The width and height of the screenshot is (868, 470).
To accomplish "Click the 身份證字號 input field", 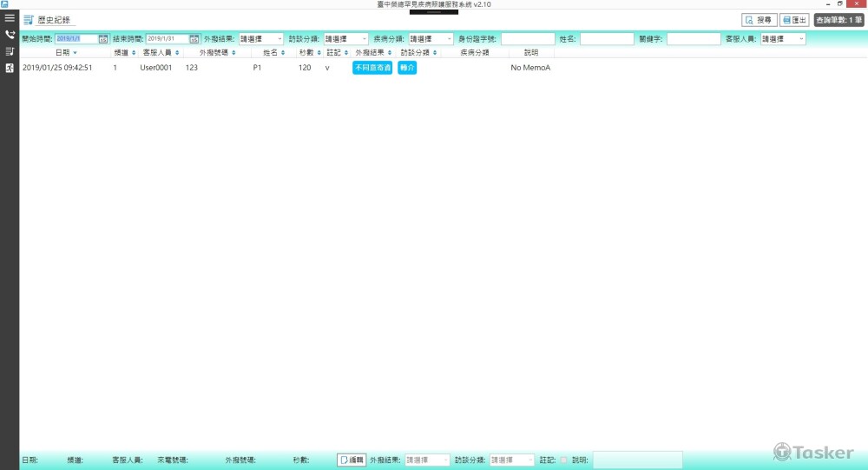I will pos(528,39).
